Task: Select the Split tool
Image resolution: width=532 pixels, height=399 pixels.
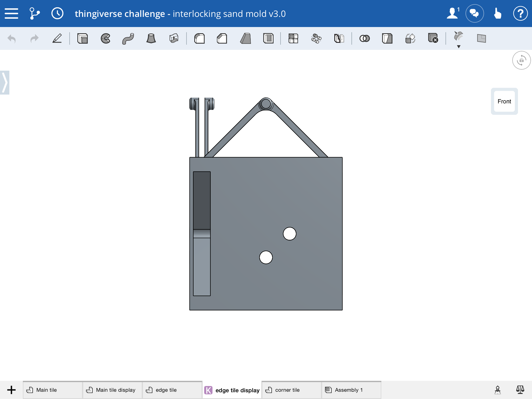Action: [387, 38]
